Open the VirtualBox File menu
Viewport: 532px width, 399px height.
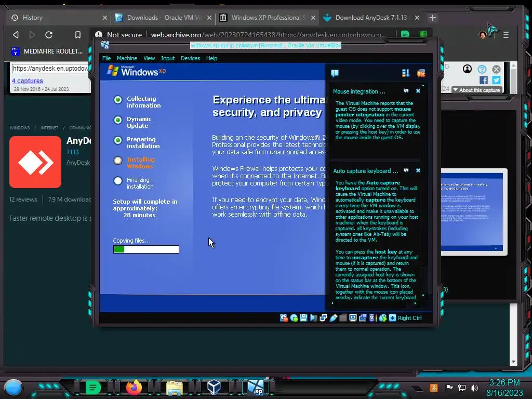pos(107,58)
